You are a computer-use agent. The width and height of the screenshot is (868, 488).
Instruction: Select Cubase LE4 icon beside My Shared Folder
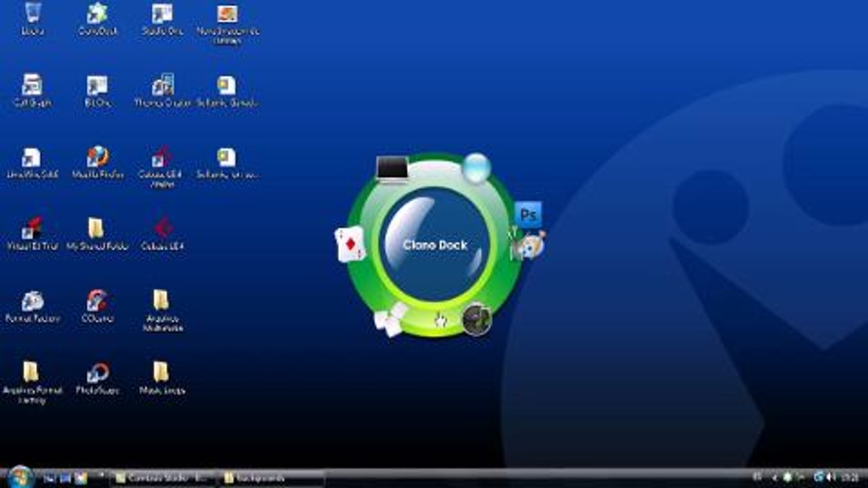[162, 235]
